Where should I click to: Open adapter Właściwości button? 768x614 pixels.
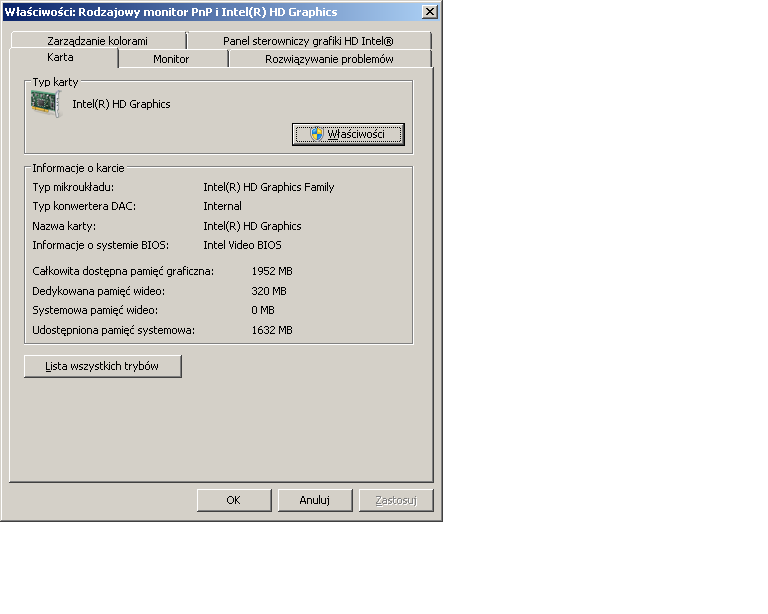point(348,134)
